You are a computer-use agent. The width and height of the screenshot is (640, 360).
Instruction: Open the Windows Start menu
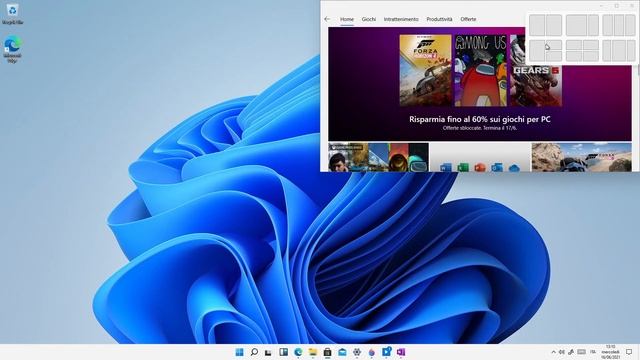pyautogui.click(x=240, y=352)
